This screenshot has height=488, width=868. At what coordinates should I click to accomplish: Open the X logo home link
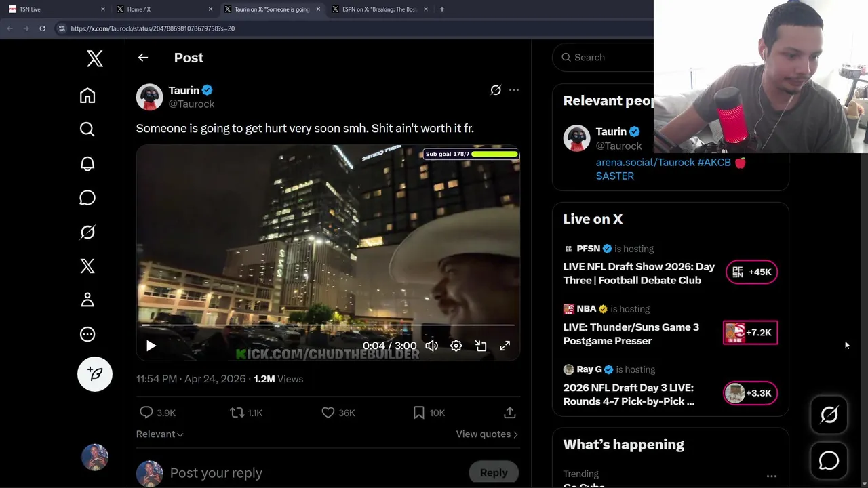(95, 58)
